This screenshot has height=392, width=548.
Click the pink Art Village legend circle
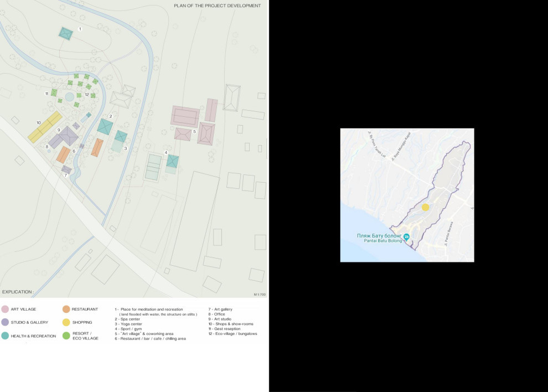5,310
